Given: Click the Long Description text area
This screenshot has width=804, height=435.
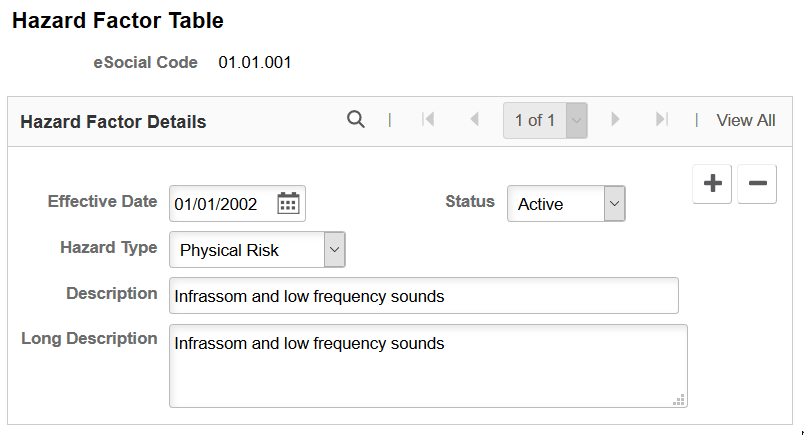Looking at the screenshot, I should tap(428, 366).
